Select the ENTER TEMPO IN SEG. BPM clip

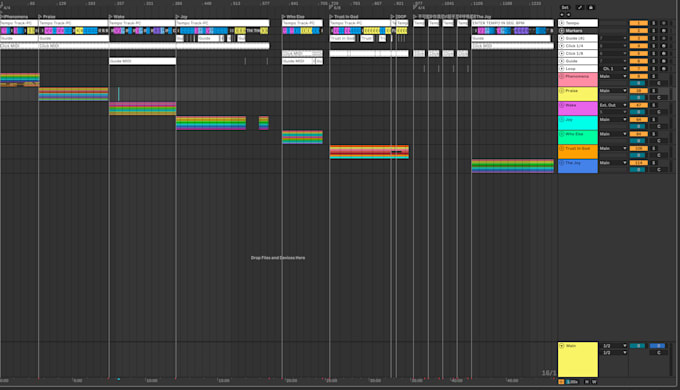coord(513,23)
